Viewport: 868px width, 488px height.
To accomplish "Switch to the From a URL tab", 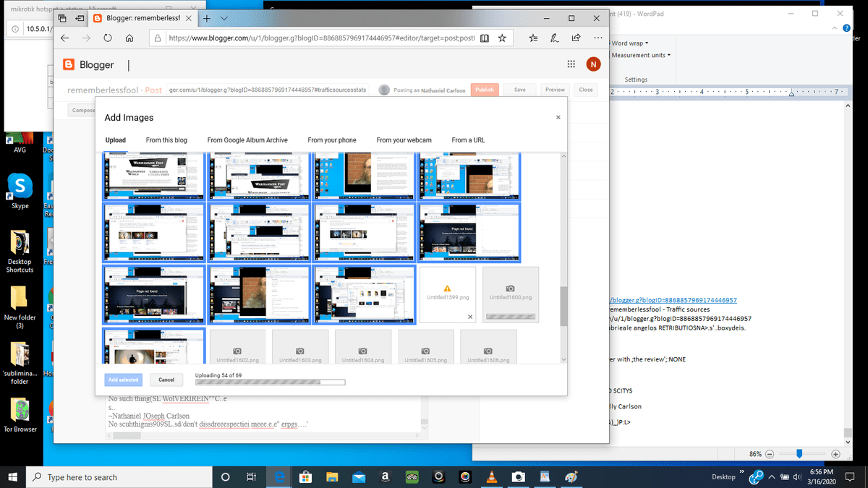I will click(x=468, y=140).
